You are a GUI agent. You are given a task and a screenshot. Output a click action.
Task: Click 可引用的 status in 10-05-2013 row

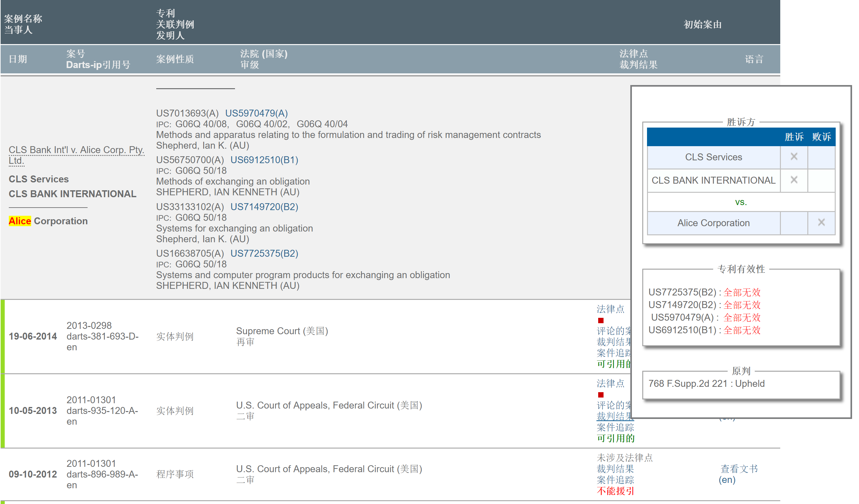pos(616,438)
